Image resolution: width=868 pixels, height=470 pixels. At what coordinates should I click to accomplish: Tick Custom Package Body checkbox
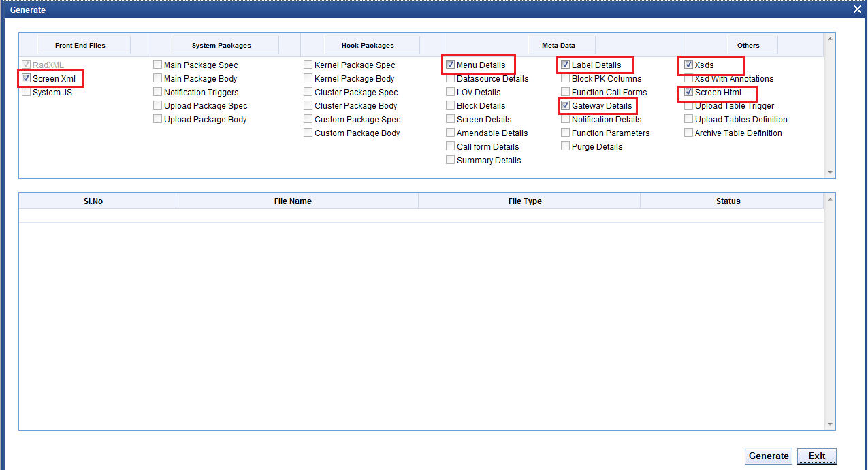tap(308, 133)
